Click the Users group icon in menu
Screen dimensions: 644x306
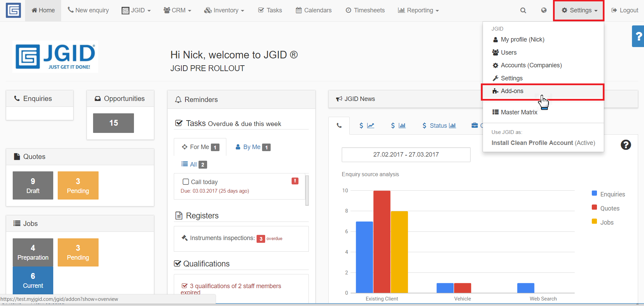pyautogui.click(x=495, y=52)
